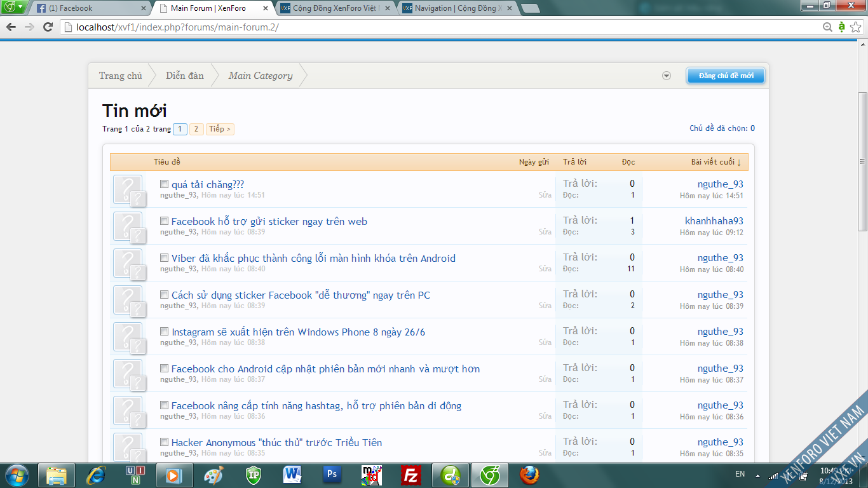Select the 'Facebook hỗ trợ gửi sticker' thread checkbox
The width and height of the screenshot is (868, 488).
pyautogui.click(x=164, y=221)
